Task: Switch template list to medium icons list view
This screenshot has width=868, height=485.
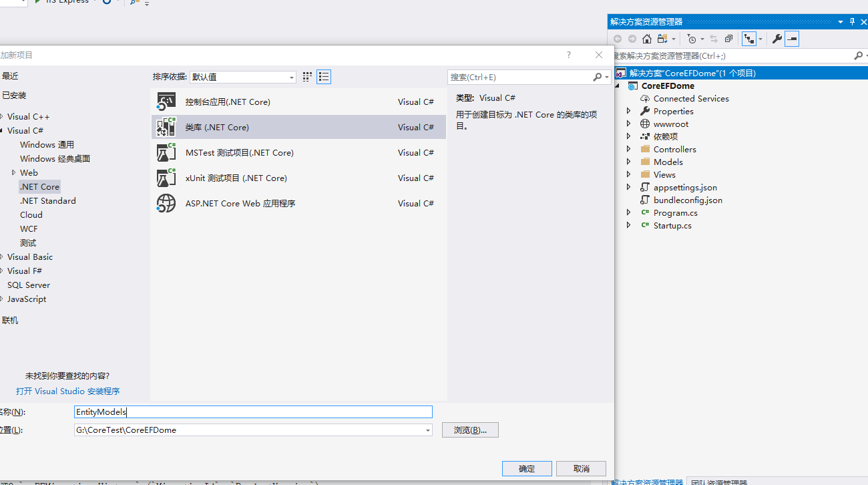Action: (x=324, y=77)
